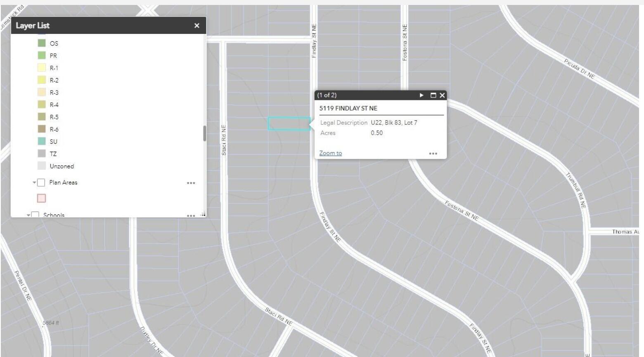Image resolution: width=644 pixels, height=357 pixels.
Task: Click the Zoom to link
Action: pyautogui.click(x=330, y=153)
